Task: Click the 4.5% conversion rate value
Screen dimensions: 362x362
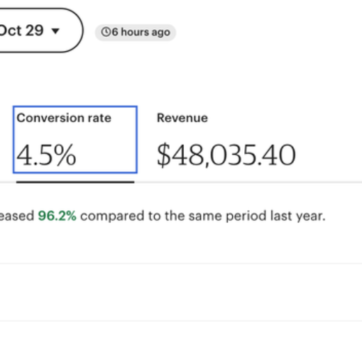Action: coord(46,155)
